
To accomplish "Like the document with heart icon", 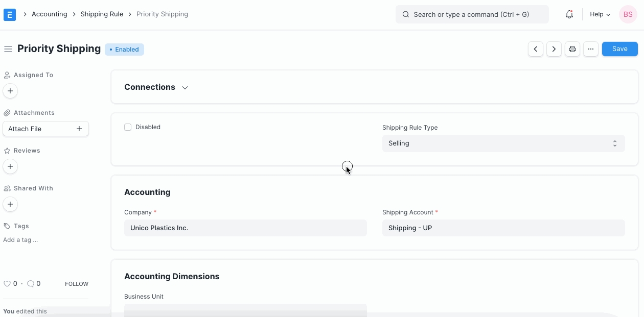I will pos(7,284).
